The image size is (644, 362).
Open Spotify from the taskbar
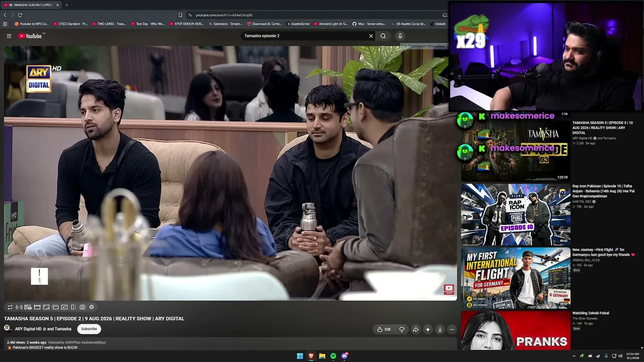(x=333, y=356)
